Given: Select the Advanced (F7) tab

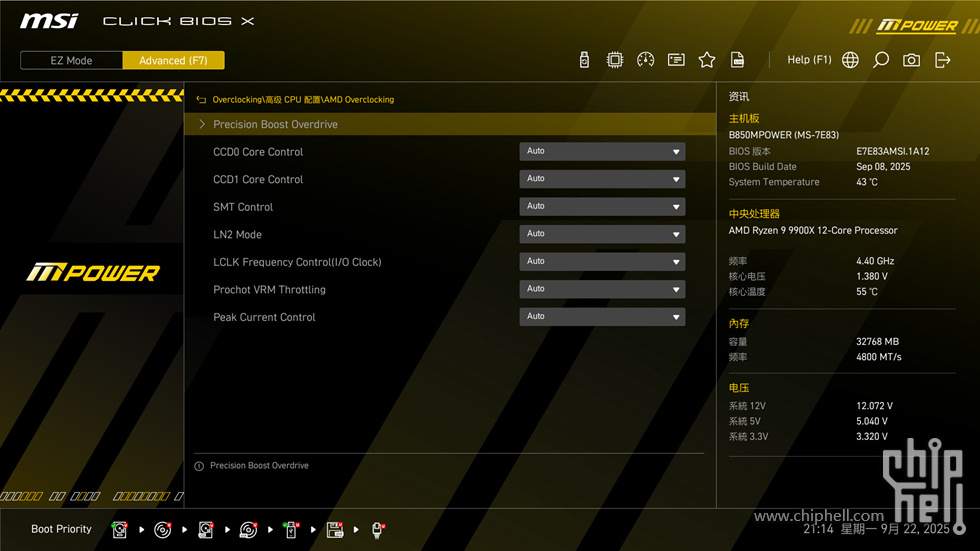Looking at the screenshot, I should (x=173, y=61).
